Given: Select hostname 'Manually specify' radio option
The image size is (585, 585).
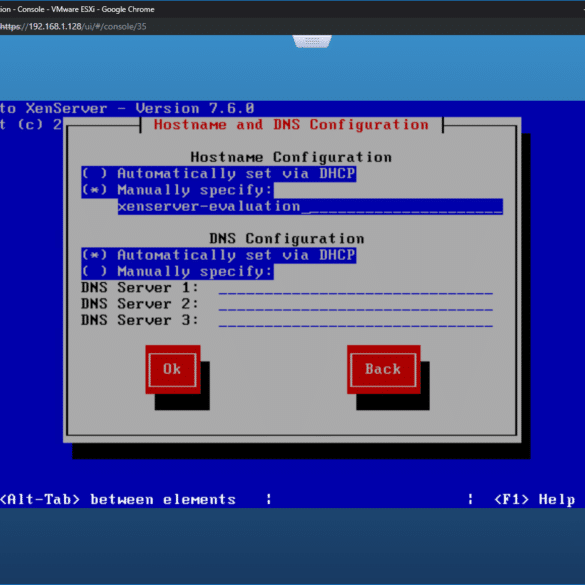Looking at the screenshot, I should point(177,190).
